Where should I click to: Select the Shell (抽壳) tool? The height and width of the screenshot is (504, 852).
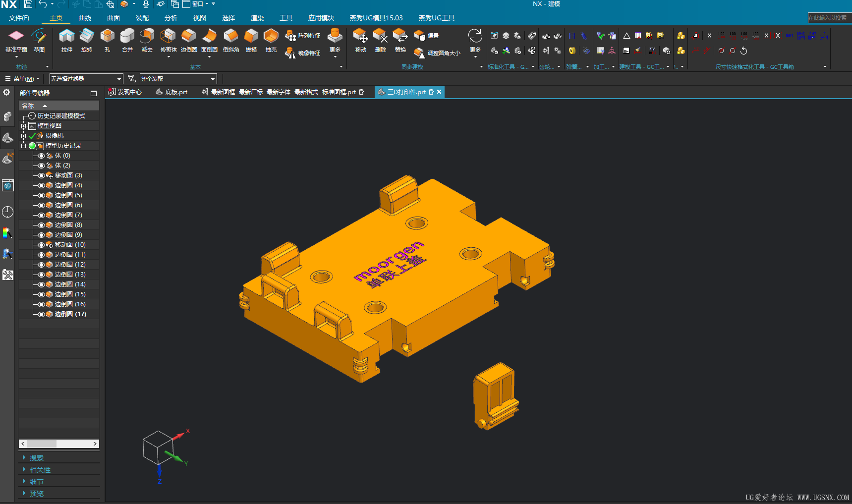click(271, 40)
